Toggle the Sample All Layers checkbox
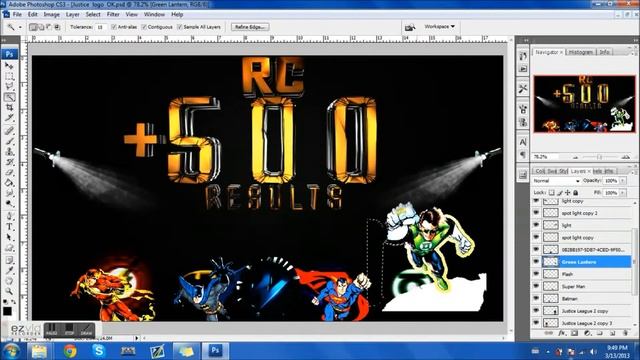 (180, 27)
